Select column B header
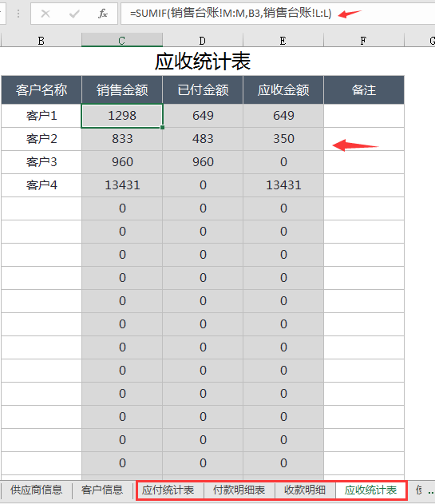The image size is (435, 504). coord(42,41)
